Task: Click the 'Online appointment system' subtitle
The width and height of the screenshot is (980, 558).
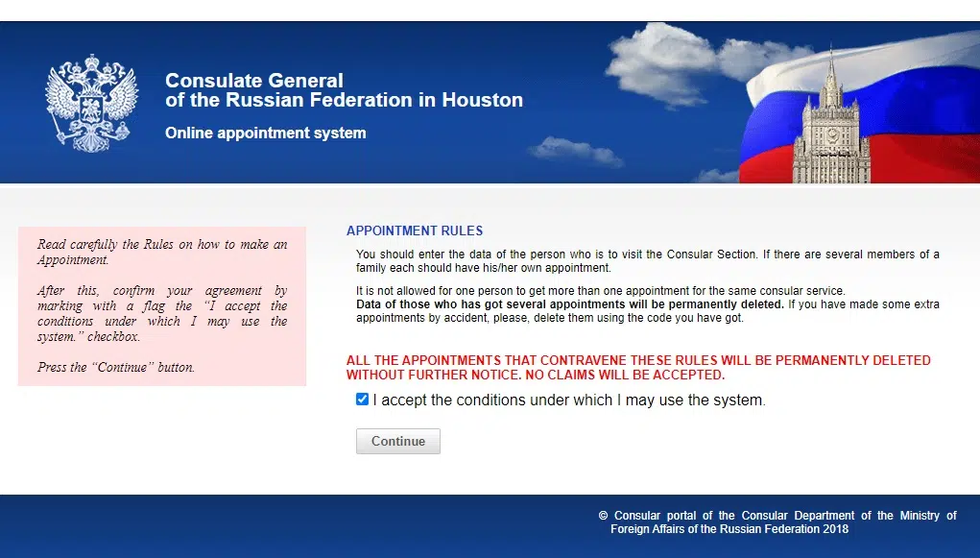Action: click(266, 133)
